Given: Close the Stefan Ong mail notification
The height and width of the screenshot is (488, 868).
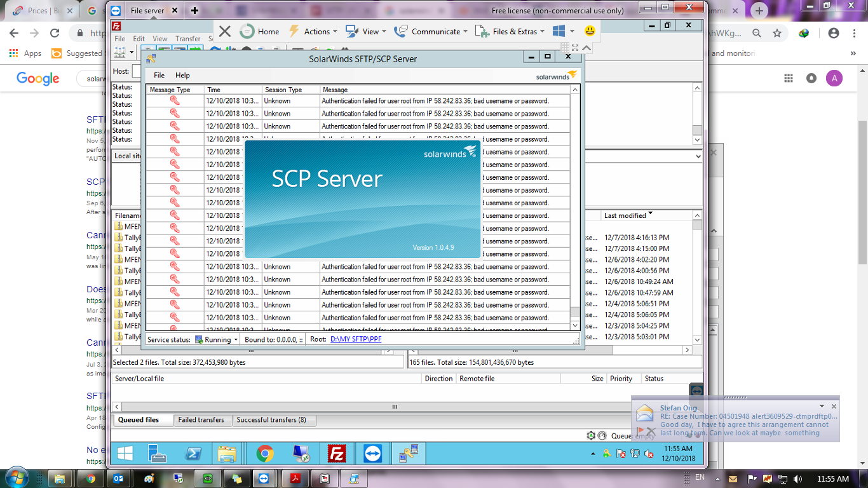Looking at the screenshot, I should coord(834,406).
